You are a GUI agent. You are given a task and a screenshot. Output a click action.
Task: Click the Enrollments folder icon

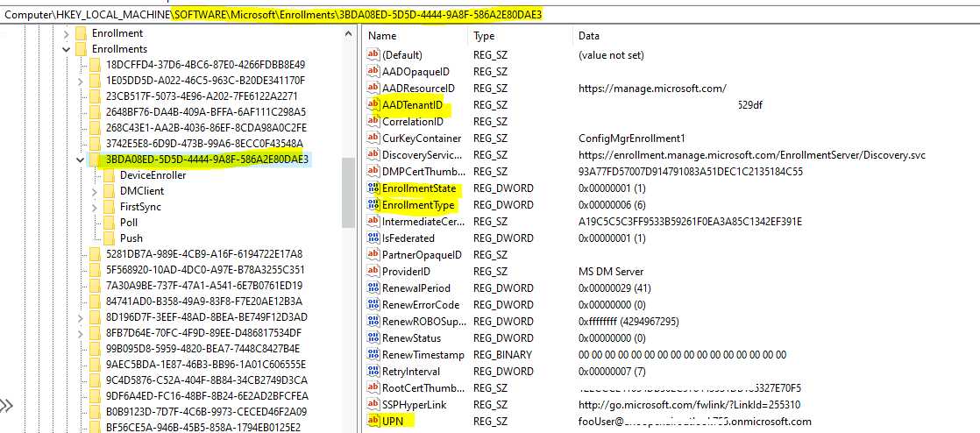tap(81, 49)
